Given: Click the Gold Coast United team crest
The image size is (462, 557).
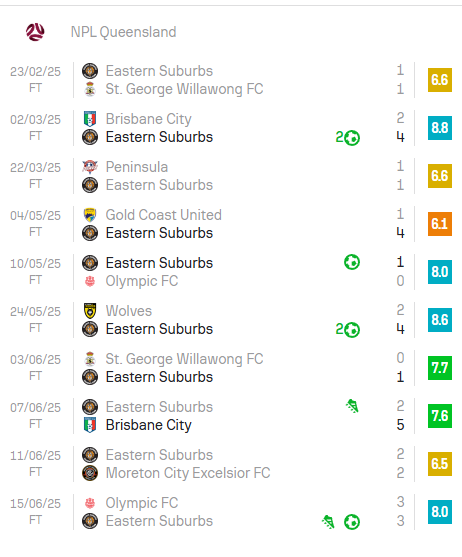Looking at the screenshot, I should [x=90, y=215].
